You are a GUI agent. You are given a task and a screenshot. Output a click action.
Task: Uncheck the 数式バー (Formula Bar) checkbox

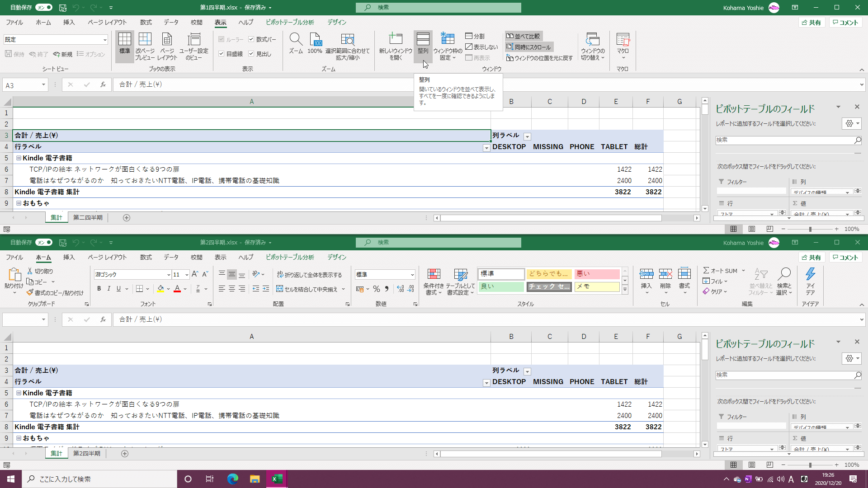tap(251, 39)
